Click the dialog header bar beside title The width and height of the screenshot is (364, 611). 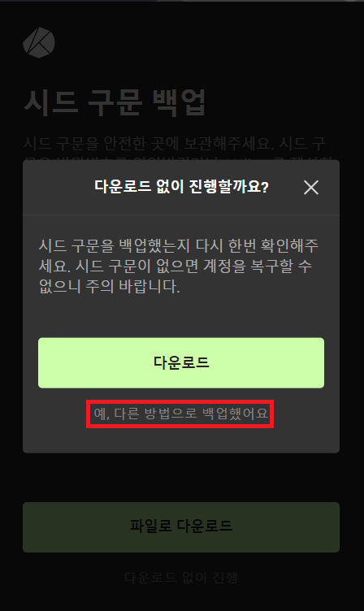click(58, 188)
